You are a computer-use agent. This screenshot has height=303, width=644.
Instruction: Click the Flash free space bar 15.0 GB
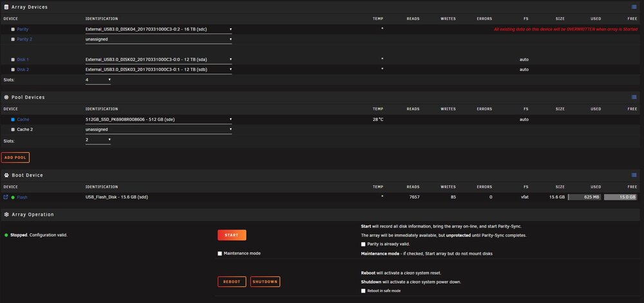[x=621, y=197]
